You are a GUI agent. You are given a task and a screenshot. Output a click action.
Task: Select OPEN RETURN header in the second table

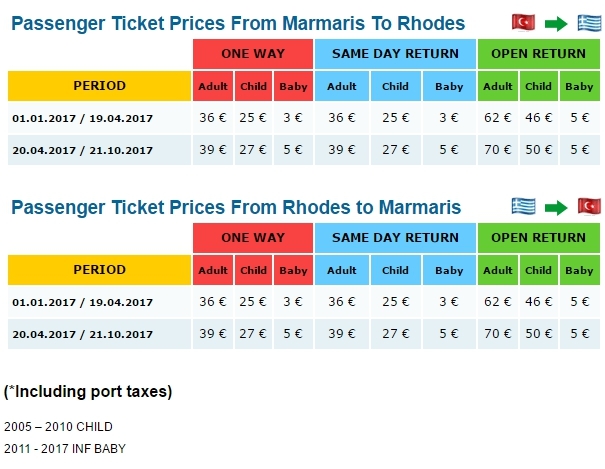click(x=539, y=238)
